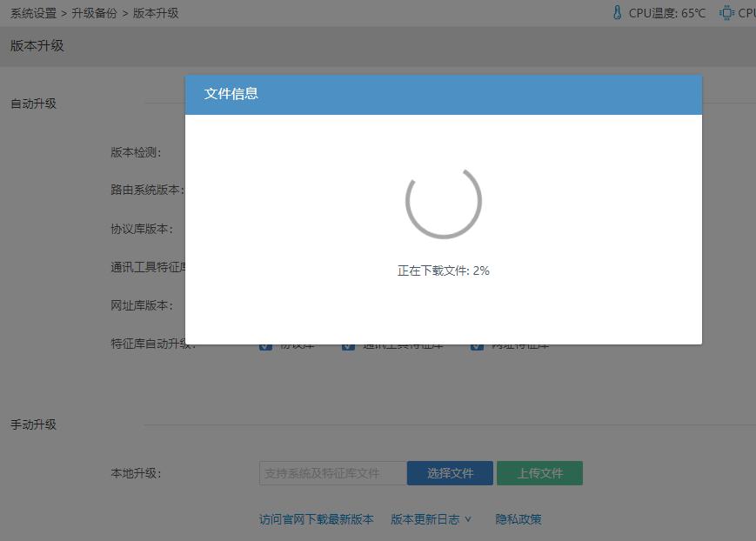Click the 支持系统及特征库文件 input field

click(x=331, y=472)
